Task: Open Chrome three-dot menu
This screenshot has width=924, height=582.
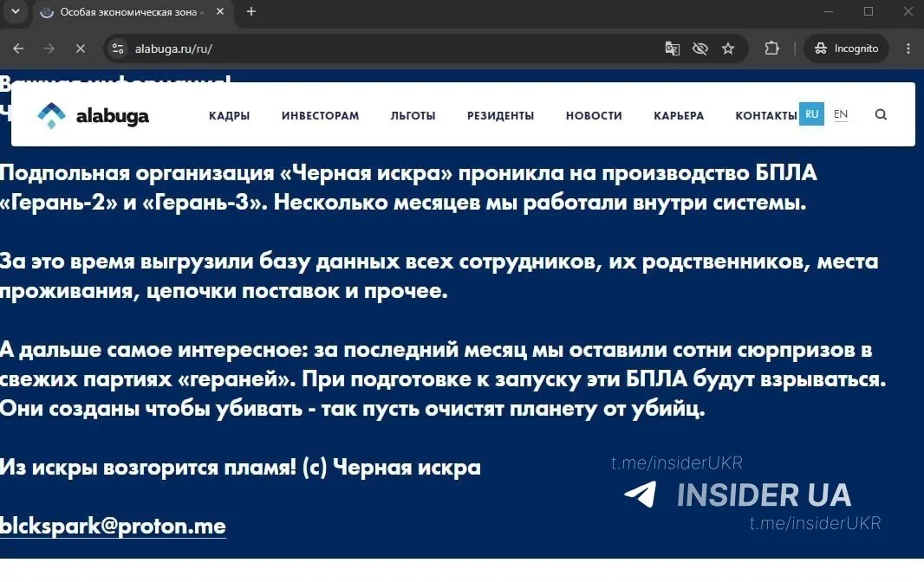Action: pyautogui.click(x=908, y=48)
